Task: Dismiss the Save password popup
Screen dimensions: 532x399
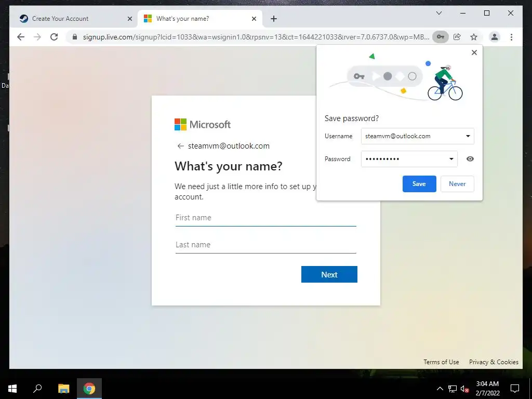Action: point(474,52)
